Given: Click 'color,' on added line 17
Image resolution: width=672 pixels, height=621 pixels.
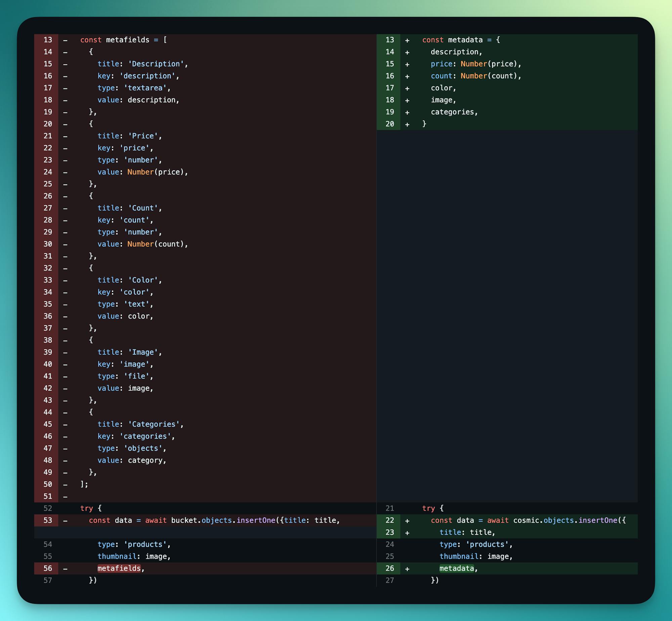Looking at the screenshot, I should 444,88.
